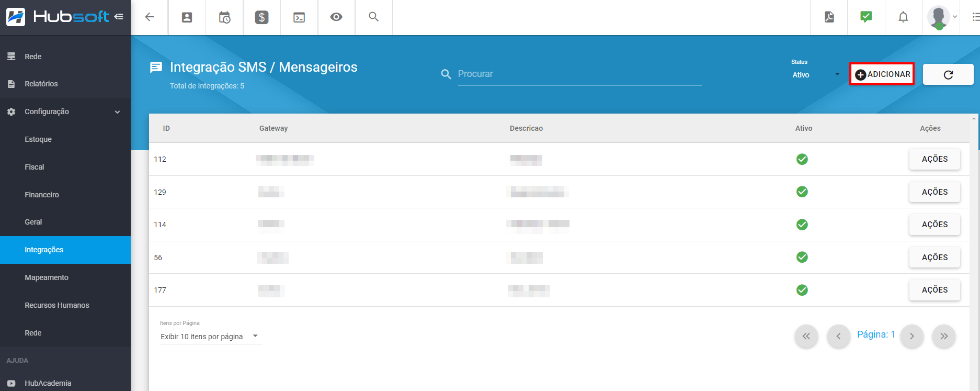Click the green active check for ID 114
This screenshot has width=980, height=391.
[x=802, y=225]
